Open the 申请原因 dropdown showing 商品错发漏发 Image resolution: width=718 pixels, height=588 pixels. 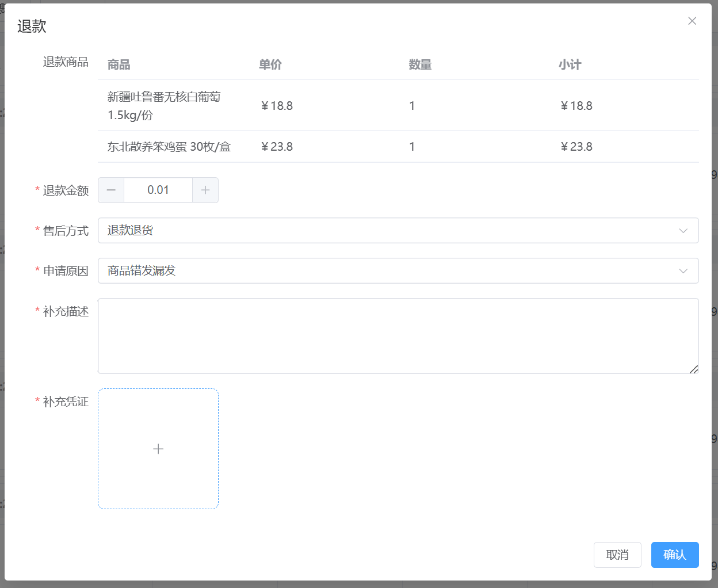(x=398, y=271)
